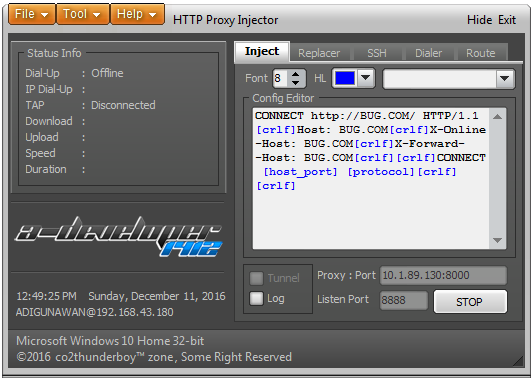Click the Config Editor scroll up arrow
Image resolution: width=532 pixels, height=378 pixels.
(497, 117)
